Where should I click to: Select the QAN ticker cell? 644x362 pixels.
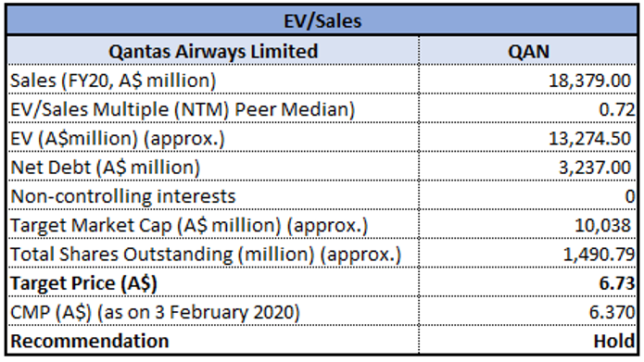point(528,51)
